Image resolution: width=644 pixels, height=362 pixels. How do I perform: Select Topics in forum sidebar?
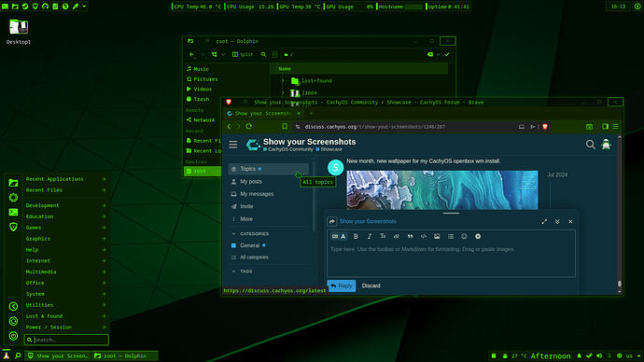tap(268, 169)
